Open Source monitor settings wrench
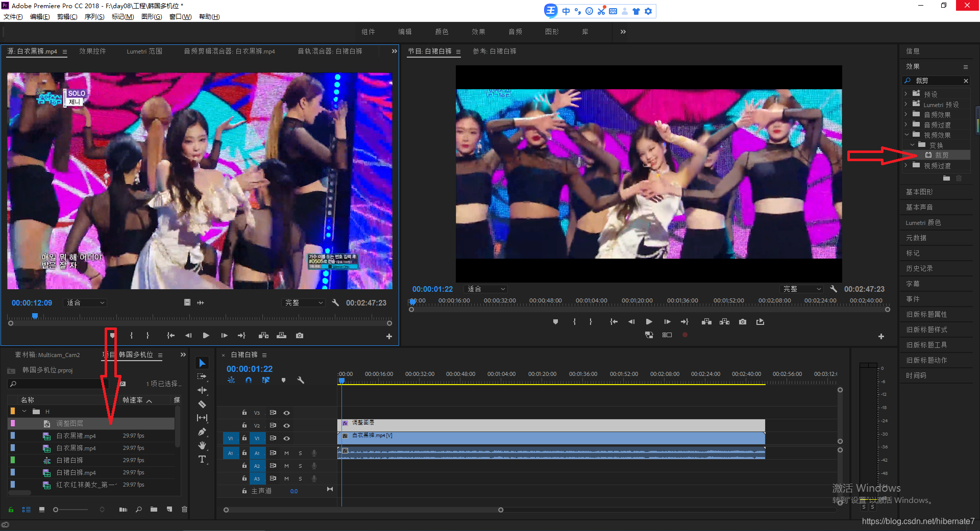 tap(335, 302)
